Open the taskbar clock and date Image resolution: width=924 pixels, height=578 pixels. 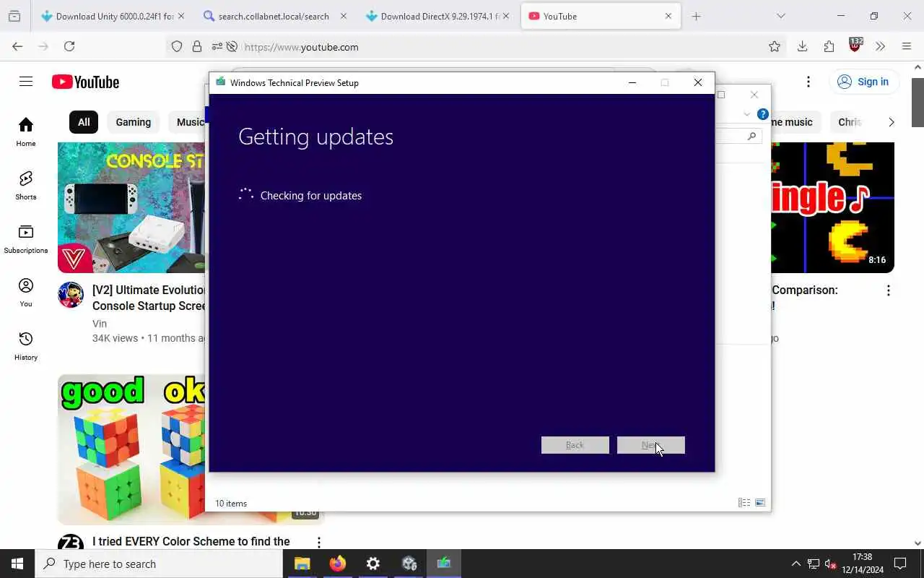[x=863, y=564]
